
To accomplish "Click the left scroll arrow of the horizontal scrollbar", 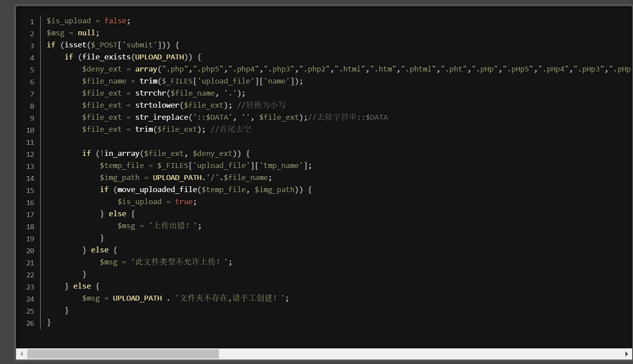I will [21, 354].
